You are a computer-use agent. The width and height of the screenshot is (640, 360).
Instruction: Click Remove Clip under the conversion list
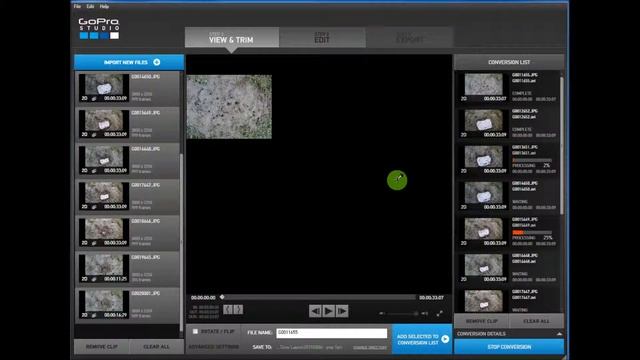[482, 321]
